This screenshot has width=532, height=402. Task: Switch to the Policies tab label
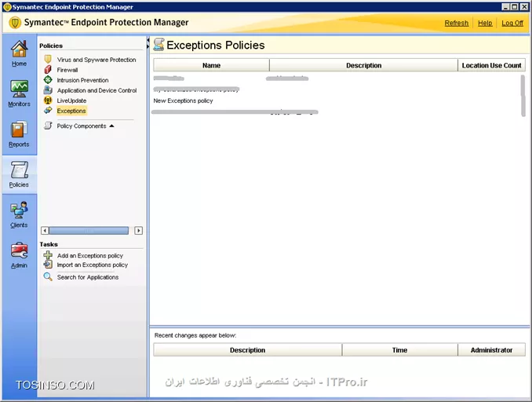pos(19,185)
